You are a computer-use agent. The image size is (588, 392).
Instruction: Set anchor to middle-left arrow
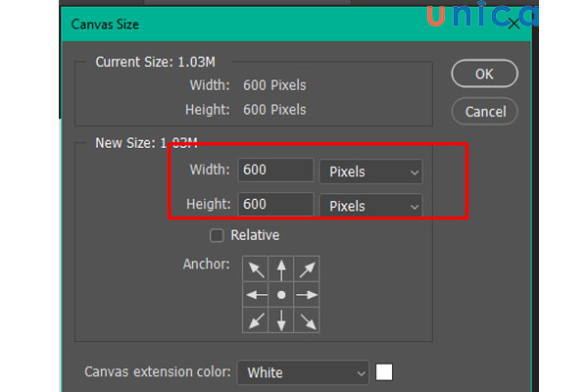256,294
